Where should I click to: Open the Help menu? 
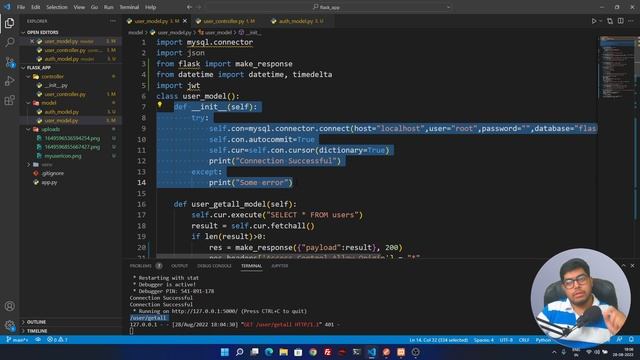point(151,7)
